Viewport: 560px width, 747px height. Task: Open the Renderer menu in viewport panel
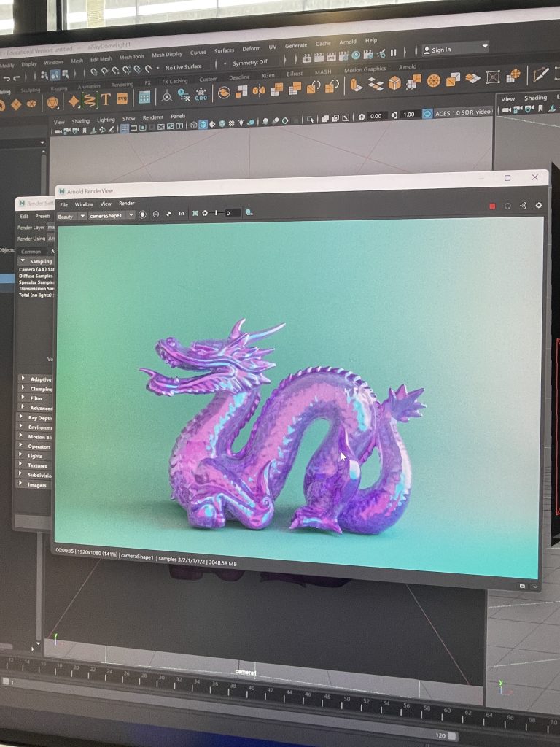pyautogui.click(x=153, y=117)
